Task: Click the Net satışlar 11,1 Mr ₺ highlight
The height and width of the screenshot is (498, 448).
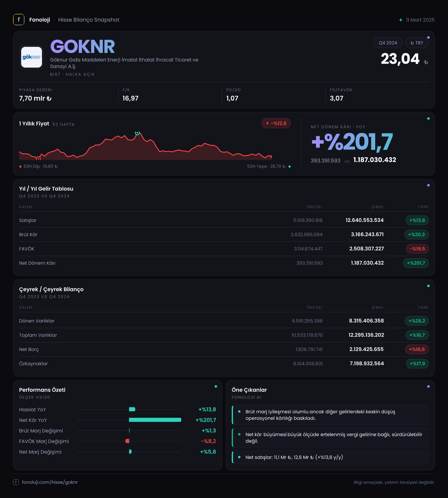Action: tap(330, 457)
